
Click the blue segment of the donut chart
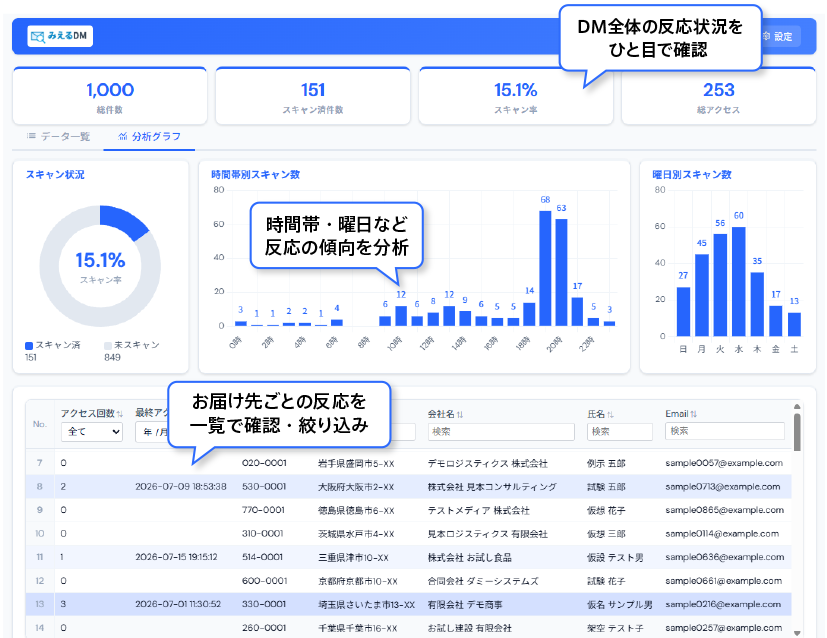(x=124, y=222)
